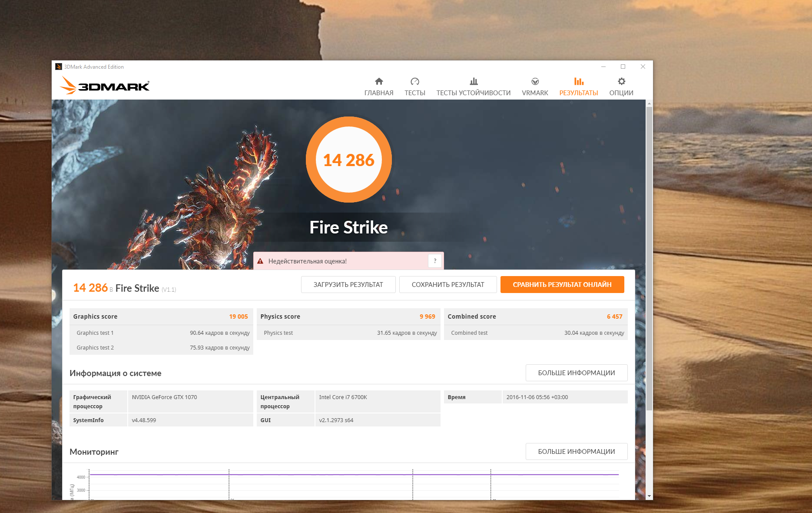812x513 pixels.
Task: Click the question mark help button
Action: point(435,261)
